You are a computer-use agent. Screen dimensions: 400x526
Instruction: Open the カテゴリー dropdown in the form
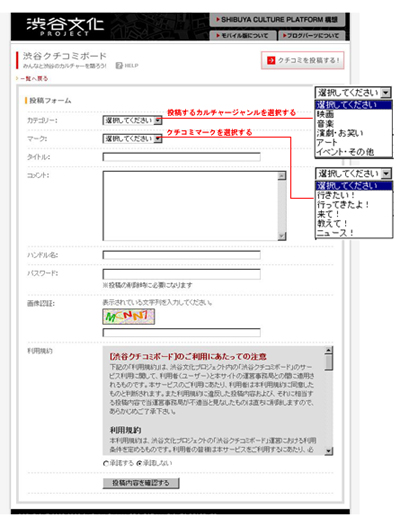pyautogui.click(x=133, y=120)
